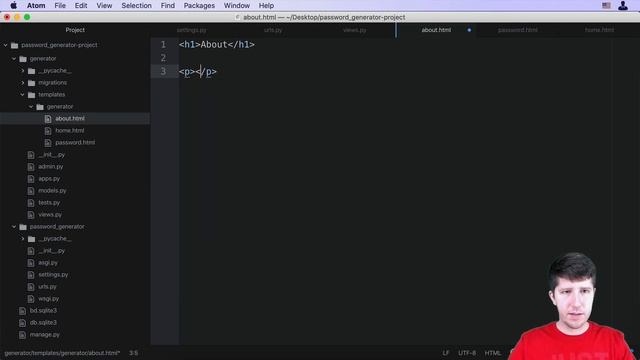Image resolution: width=640 pixels, height=360 pixels.
Task: Click the password.html file icon
Action: pos(48,143)
